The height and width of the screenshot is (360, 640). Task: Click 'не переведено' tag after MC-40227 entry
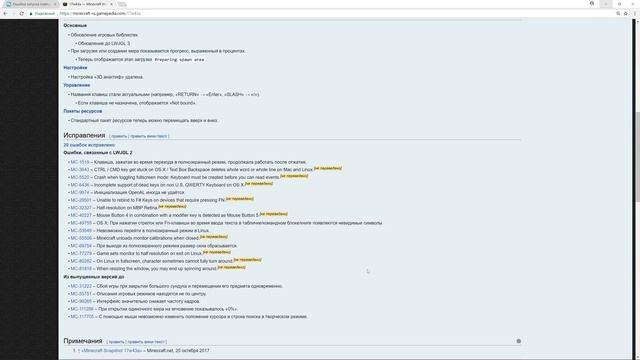pos(274,214)
